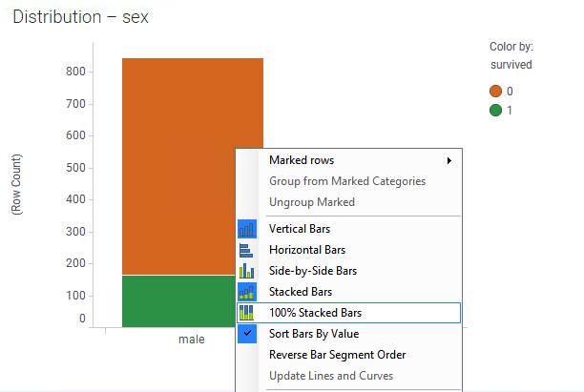This screenshot has width=584, height=392.
Task: Open the Row Count y-axis selector
Action: pyautogui.click(x=17, y=184)
